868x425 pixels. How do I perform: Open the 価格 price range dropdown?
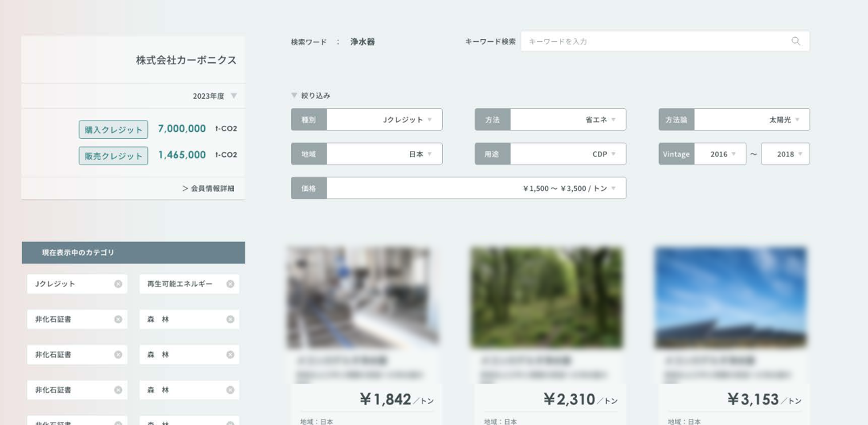coord(476,188)
